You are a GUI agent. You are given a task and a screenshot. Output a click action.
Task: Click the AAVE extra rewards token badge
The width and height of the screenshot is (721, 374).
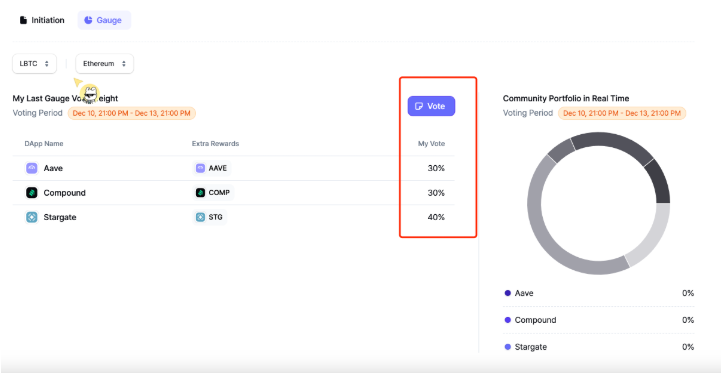click(x=212, y=168)
